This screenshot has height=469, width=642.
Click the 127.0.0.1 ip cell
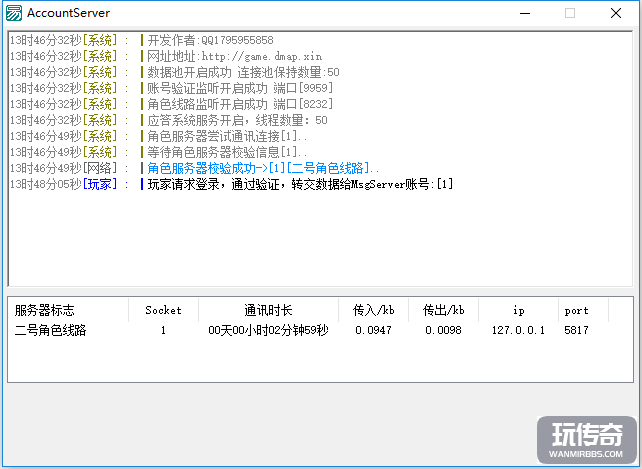pos(518,330)
